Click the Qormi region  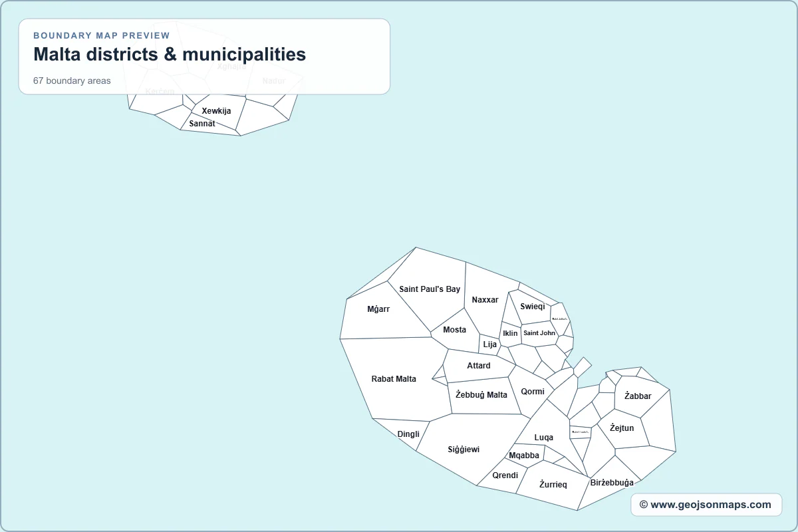(x=533, y=392)
